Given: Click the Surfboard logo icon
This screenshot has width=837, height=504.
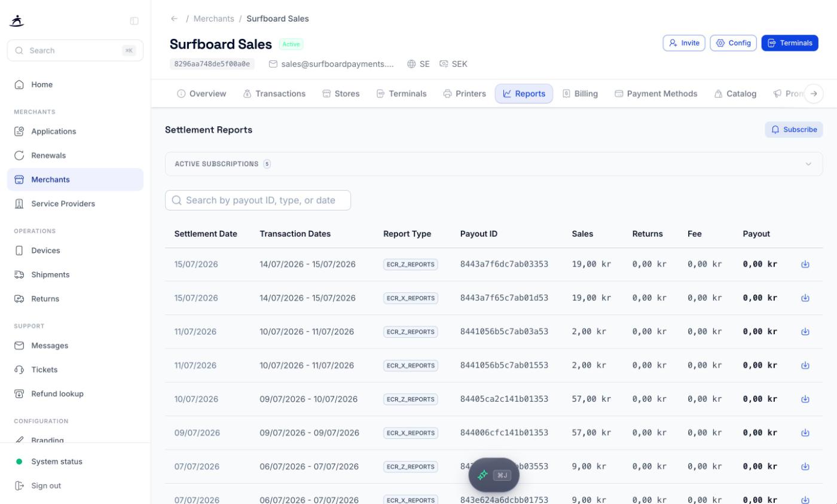Looking at the screenshot, I should pyautogui.click(x=17, y=21).
